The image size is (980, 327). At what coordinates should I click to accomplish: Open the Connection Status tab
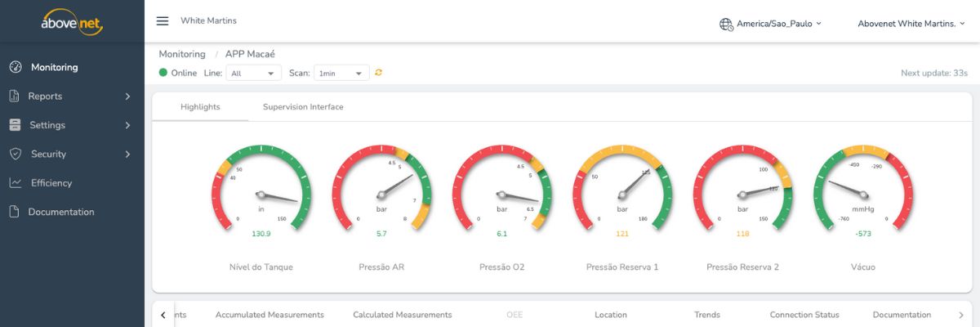click(804, 315)
